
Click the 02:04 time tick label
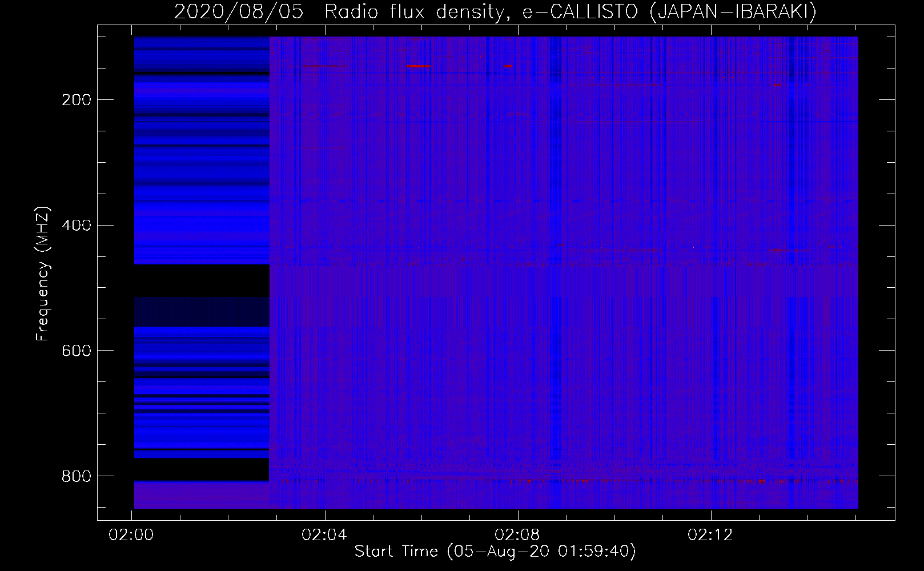(324, 535)
